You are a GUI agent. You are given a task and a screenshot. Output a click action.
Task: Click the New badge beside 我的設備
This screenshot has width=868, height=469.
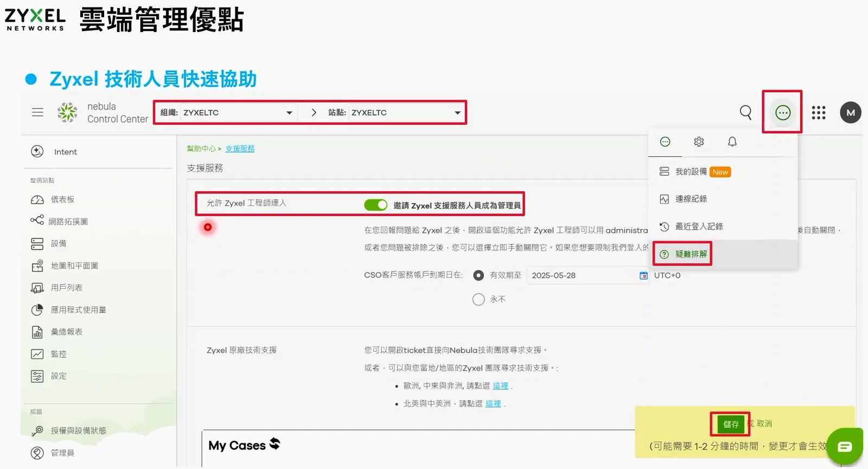[720, 172]
